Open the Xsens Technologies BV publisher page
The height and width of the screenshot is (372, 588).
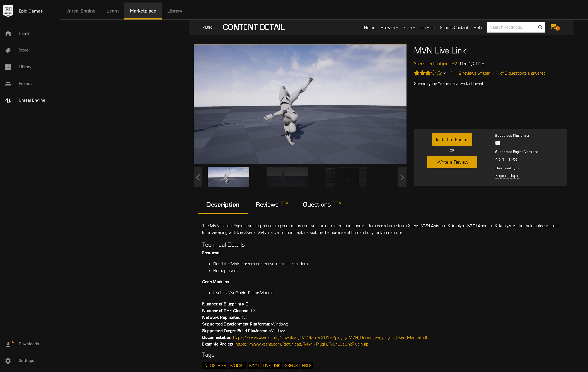pos(435,63)
